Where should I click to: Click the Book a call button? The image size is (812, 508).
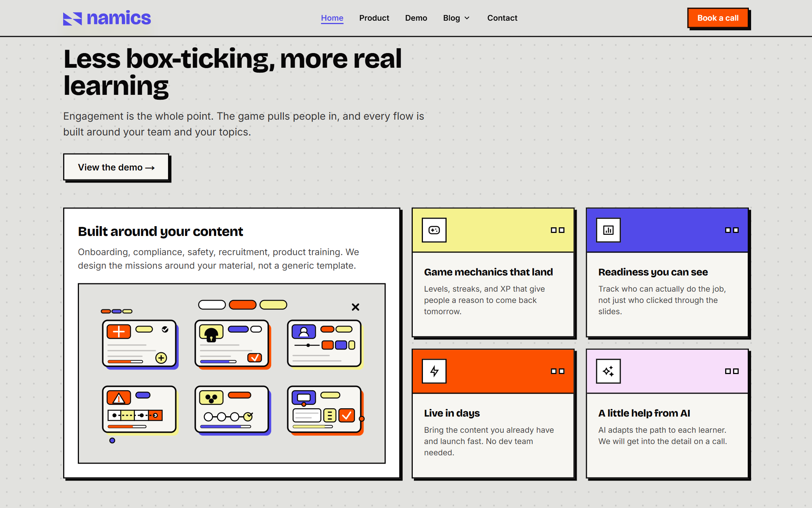(x=718, y=18)
